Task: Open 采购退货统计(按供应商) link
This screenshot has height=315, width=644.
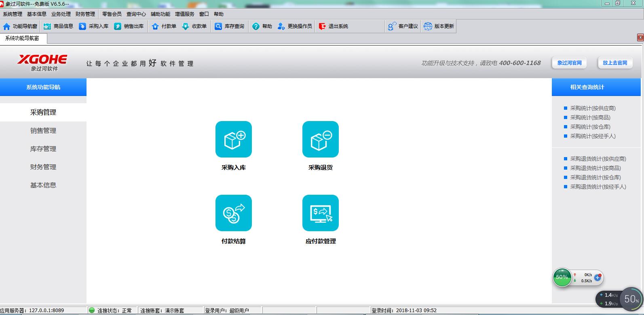Action: click(x=598, y=159)
